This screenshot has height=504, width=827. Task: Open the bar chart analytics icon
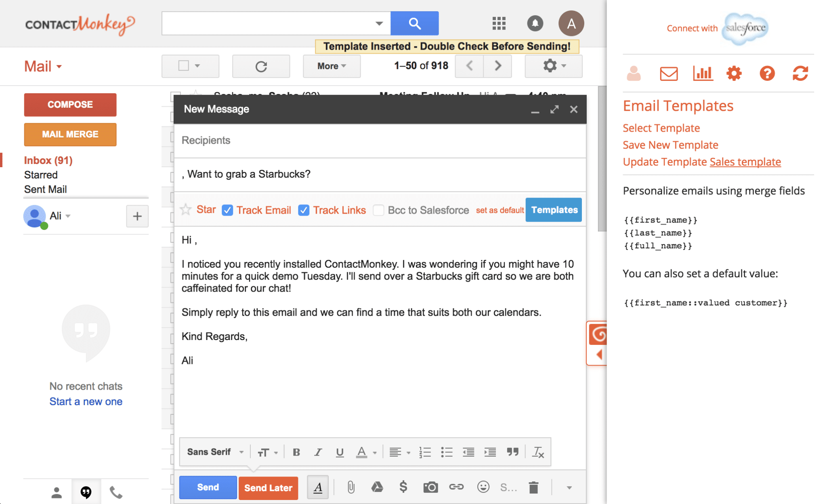(x=703, y=73)
